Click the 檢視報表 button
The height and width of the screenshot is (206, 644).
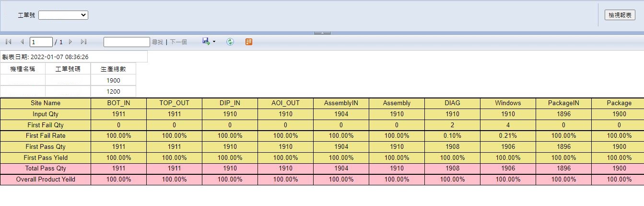(620, 15)
